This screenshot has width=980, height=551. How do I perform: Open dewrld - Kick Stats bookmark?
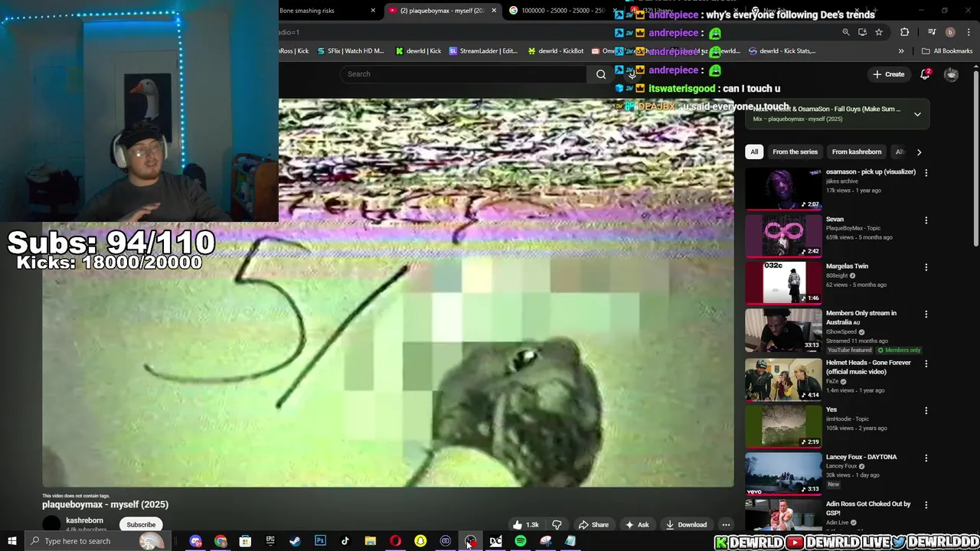[x=782, y=51]
